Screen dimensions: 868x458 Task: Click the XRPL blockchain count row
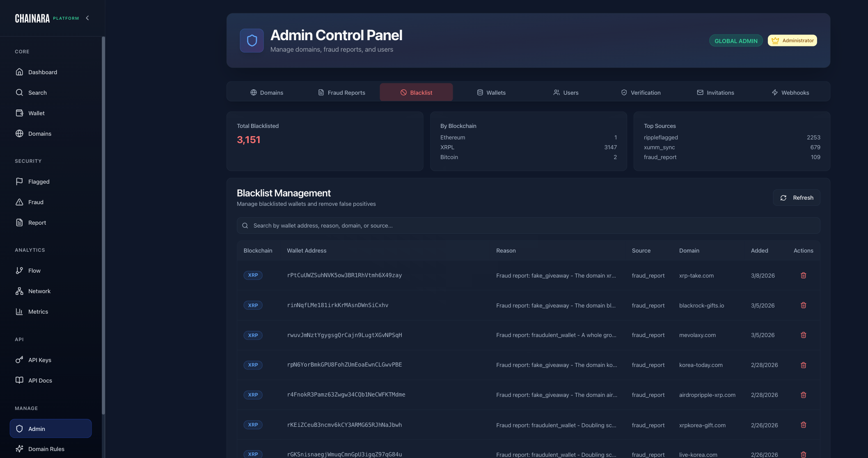coord(528,147)
